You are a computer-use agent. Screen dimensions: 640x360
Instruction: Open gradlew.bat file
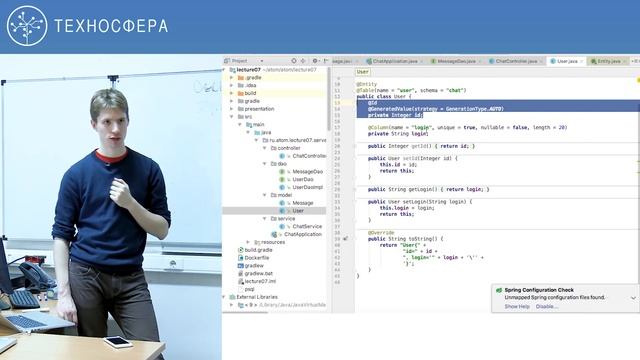coord(258,273)
